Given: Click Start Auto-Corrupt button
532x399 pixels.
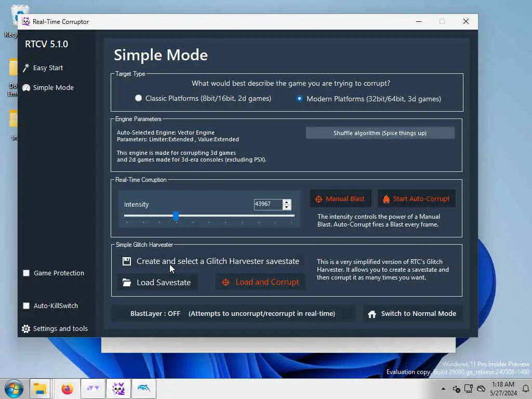Looking at the screenshot, I should 416,199.
